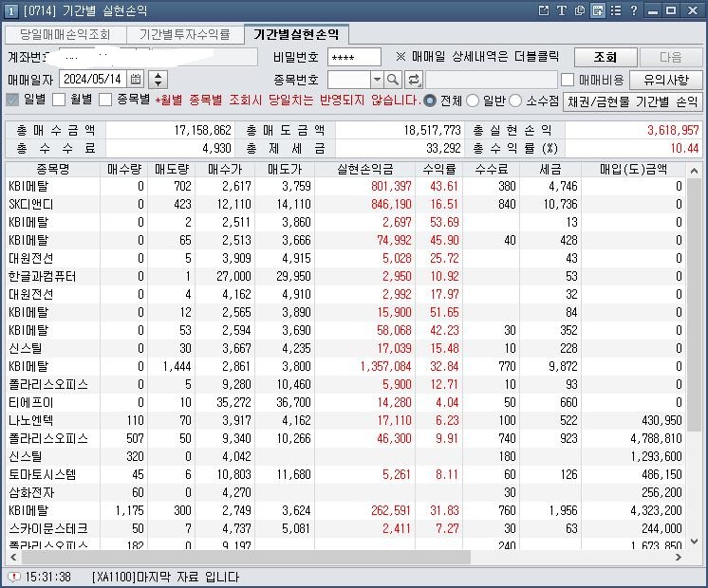
Task: Click the pop-out window icon in title bar
Action: tap(543, 10)
